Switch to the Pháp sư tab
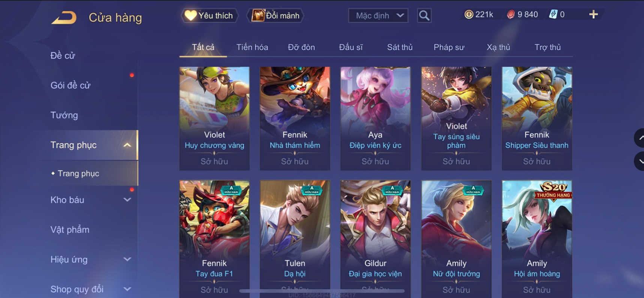The height and width of the screenshot is (298, 644). pyautogui.click(x=449, y=47)
